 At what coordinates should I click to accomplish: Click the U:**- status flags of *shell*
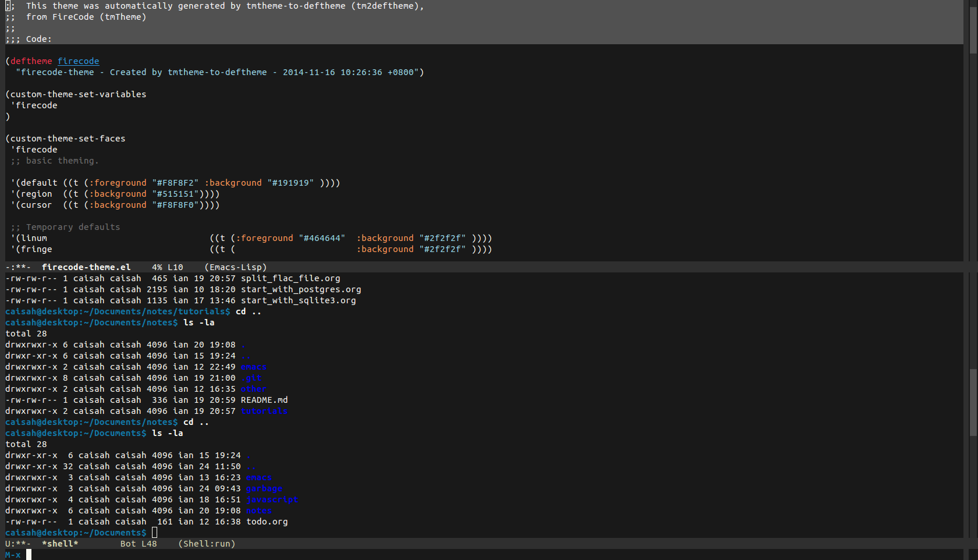coord(18,544)
